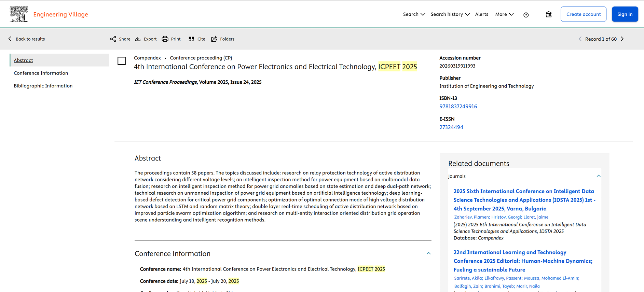Screen dimensions: 644x292
Task: Click author Moussa, Mohamed El-Amin
Action: 552,278
